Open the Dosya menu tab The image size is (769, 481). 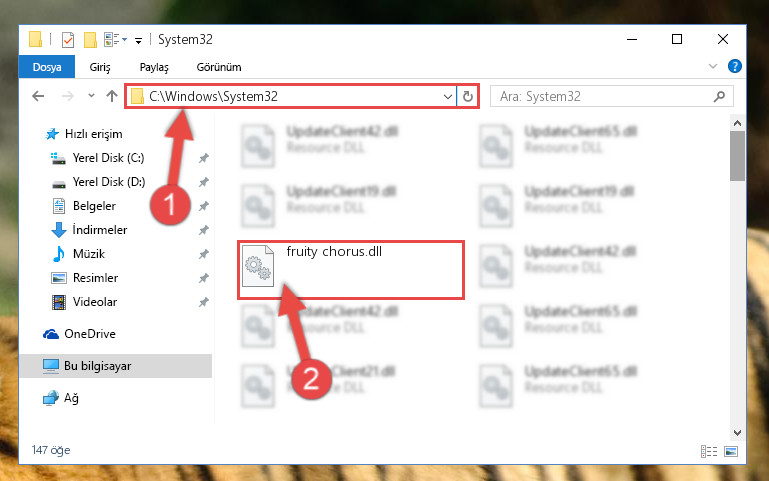tap(47, 67)
